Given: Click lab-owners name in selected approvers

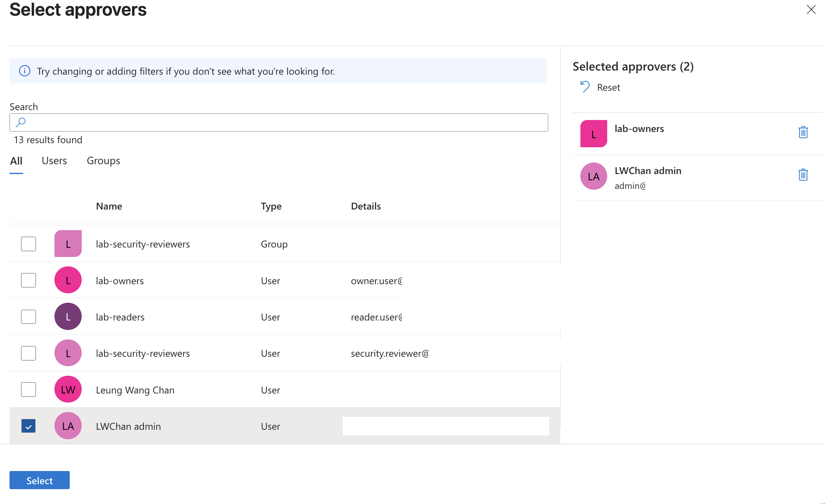Looking at the screenshot, I should pyautogui.click(x=639, y=129).
